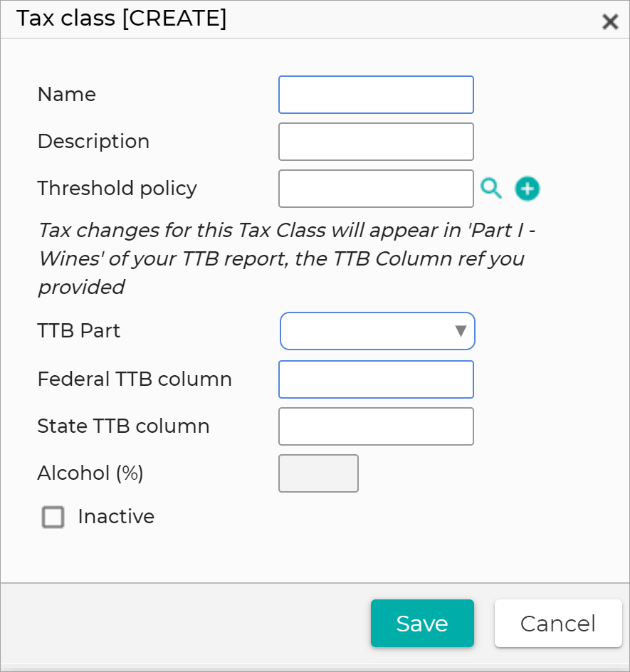Select the Federal TTB column field
This screenshot has height=672, width=630.
(376, 379)
